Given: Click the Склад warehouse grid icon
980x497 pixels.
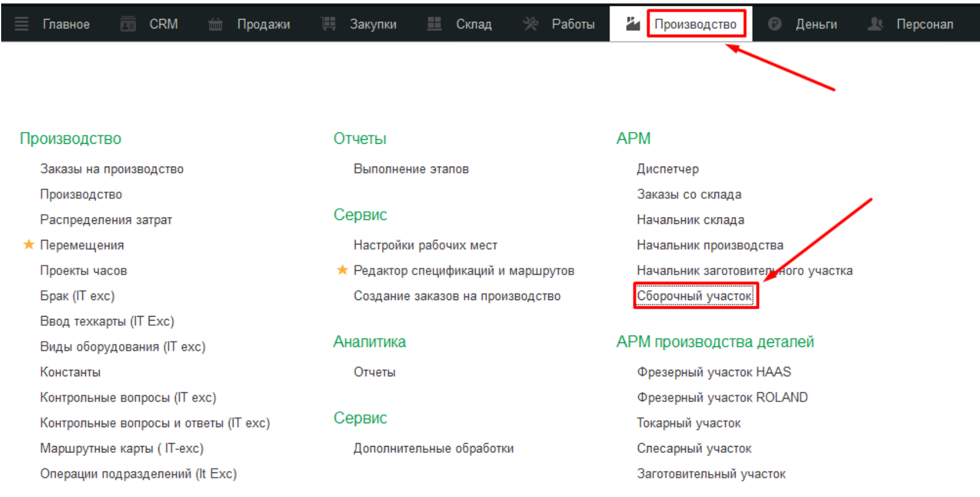Looking at the screenshot, I should [x=434, y=24].
